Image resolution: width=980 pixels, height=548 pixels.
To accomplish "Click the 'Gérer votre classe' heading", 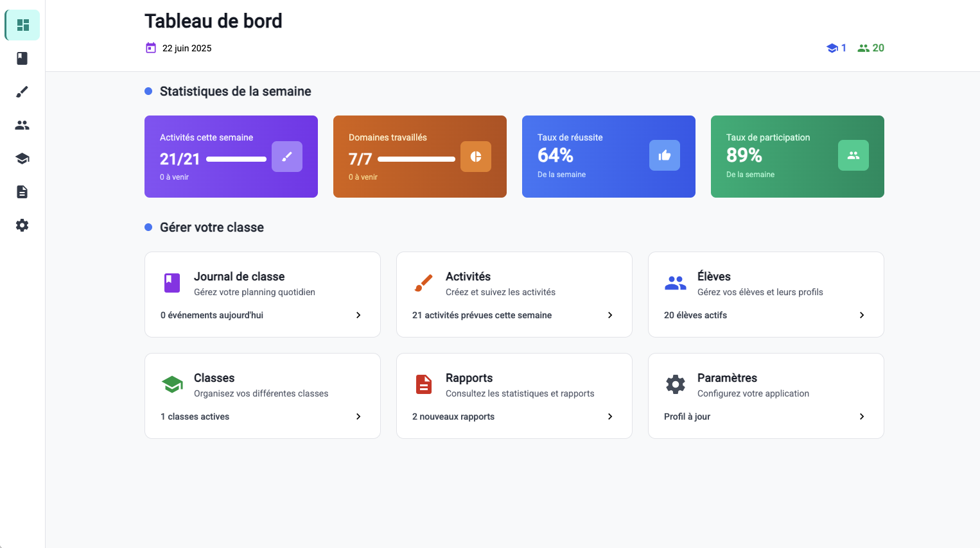I will [x=212, y=227].
